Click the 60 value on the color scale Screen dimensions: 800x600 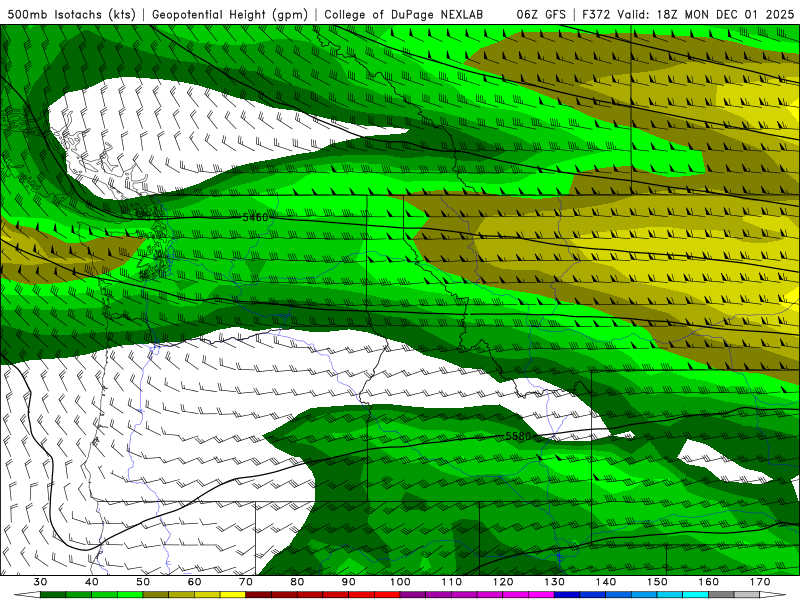[x=194, y=582]
